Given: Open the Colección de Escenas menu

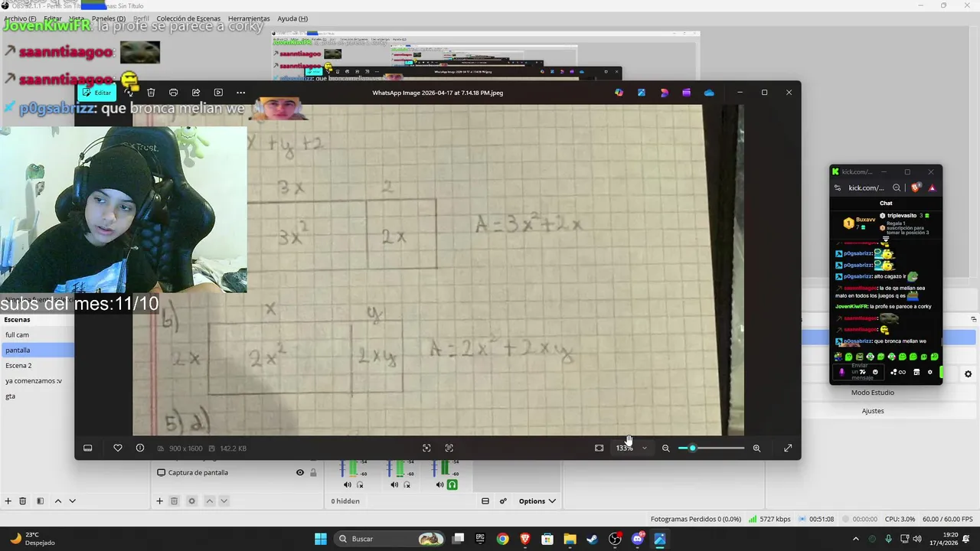Looking at the screenshot, I should (188, 18).
